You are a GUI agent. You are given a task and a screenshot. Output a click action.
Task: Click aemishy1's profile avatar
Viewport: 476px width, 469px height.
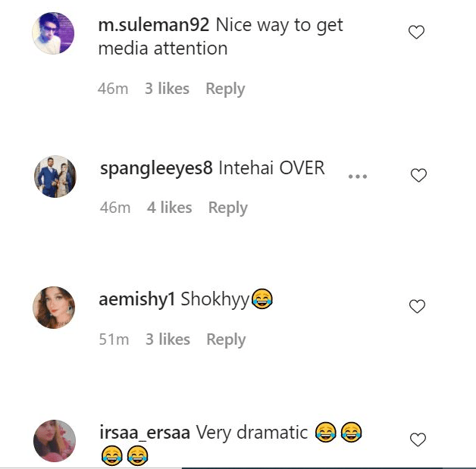pos(55,308)
